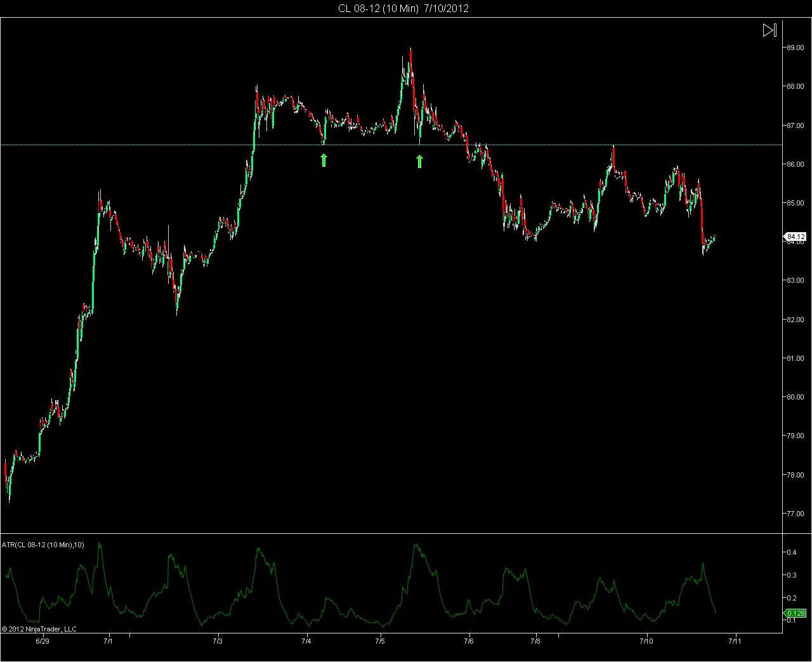Image resolution: width=812 pixels, height=662 pixels.
Task: Click the 77.00 price axis label
Action: tap(796, 514)
